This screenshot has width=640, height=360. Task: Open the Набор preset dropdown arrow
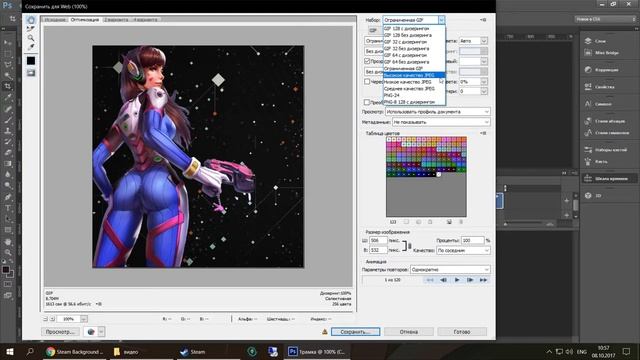click(441, 20)
